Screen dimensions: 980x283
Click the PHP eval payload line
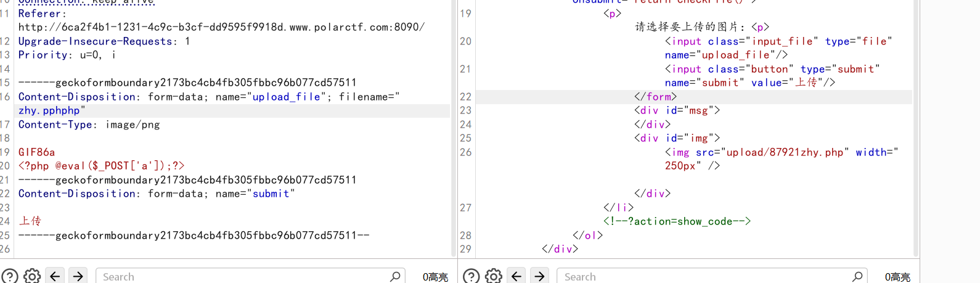click(101, 166)
